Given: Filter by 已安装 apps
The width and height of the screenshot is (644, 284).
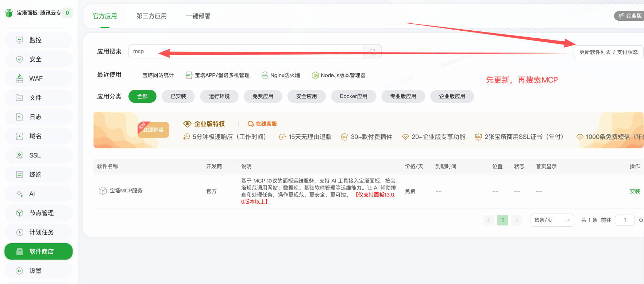Looking at the screenshot, I should [178, 96].
